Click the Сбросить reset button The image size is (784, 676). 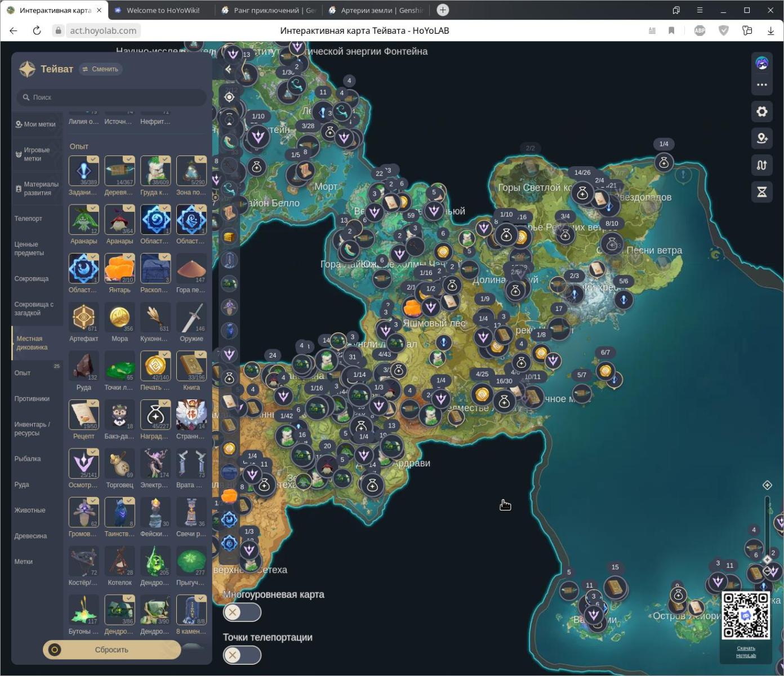112,650
